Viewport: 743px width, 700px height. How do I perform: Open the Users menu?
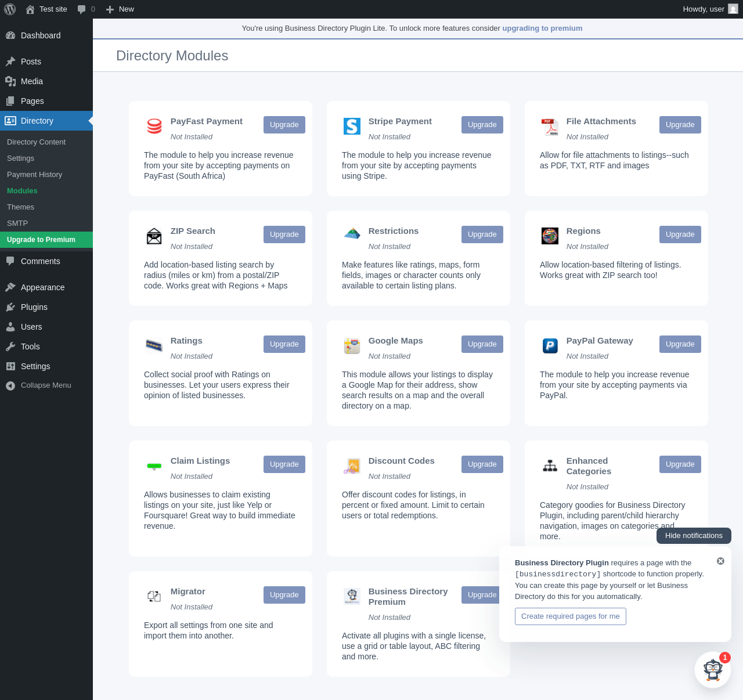point(46,327)
